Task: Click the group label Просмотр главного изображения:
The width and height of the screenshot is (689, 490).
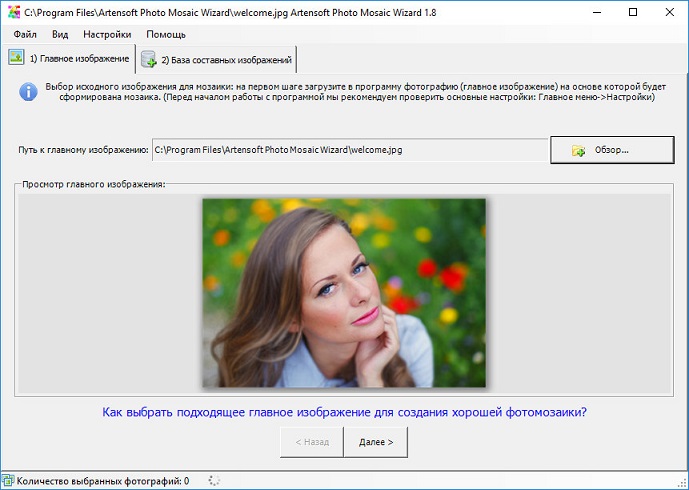Action: coord(94,184)
